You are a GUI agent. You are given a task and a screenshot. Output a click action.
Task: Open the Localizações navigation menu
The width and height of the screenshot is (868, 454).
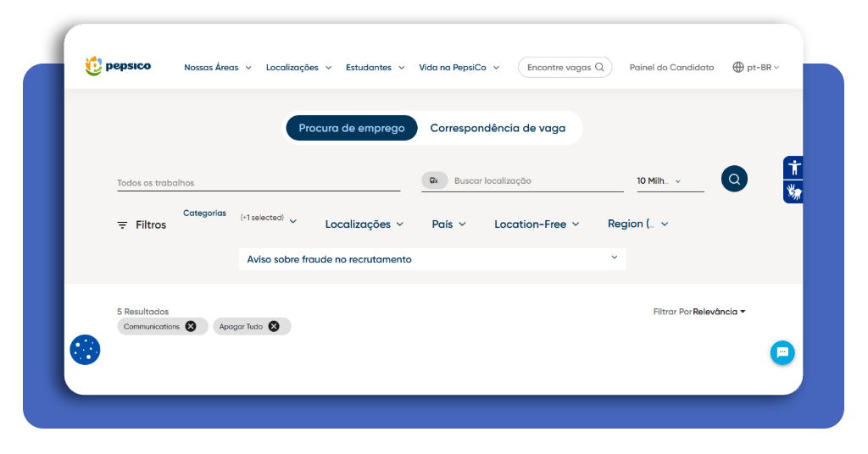[x=298, y=68]
